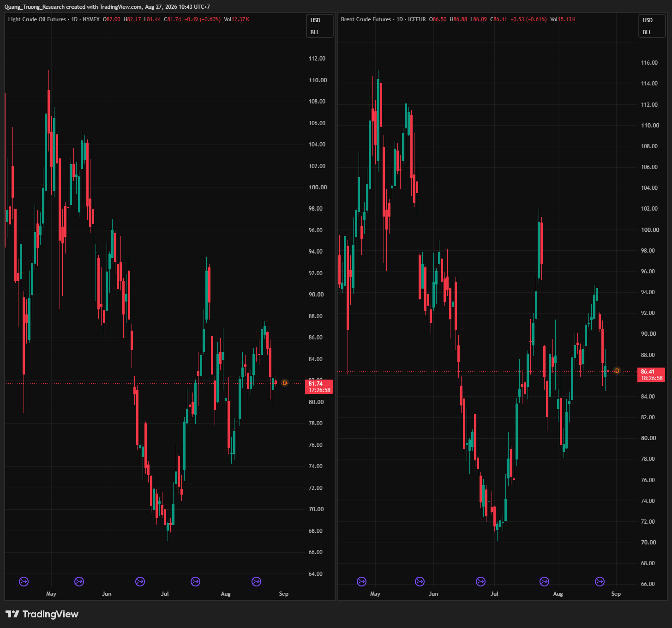Click 66.00 on the Brent price axis
Viewport: 672px width, 628px height.
648,584
